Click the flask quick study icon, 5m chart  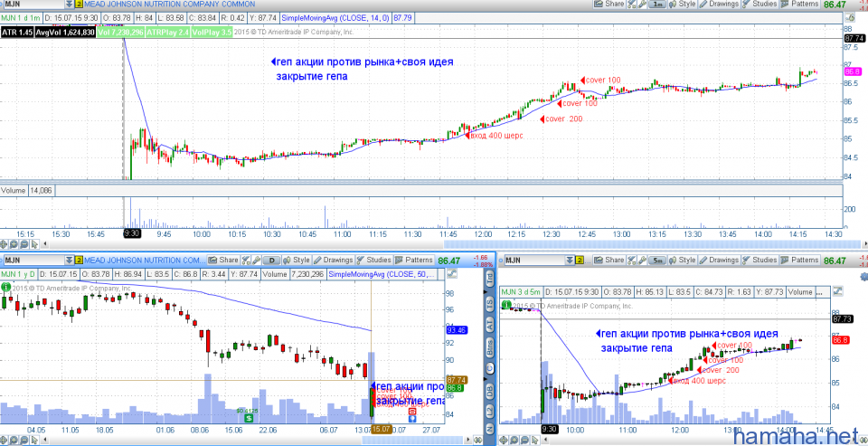click(632, 261)
